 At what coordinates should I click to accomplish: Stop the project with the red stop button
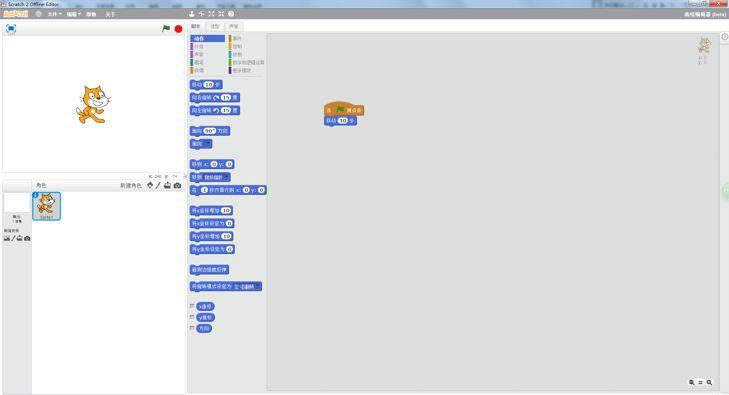(178, 29)
